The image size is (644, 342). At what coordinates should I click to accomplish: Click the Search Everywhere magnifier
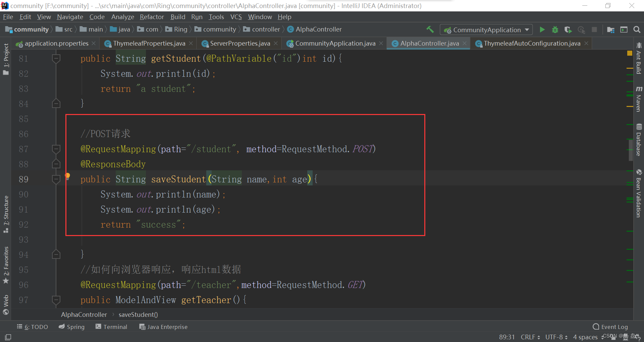click(x=637, y=30)
